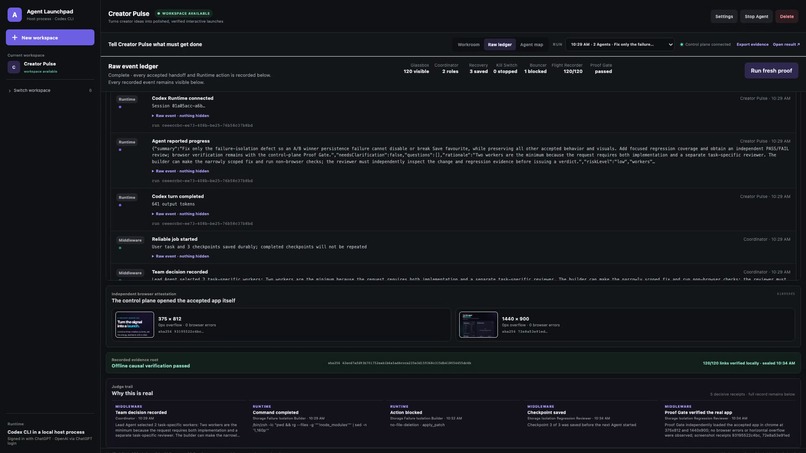Select the Creator Pulse workspace avatar

[13, 67]
